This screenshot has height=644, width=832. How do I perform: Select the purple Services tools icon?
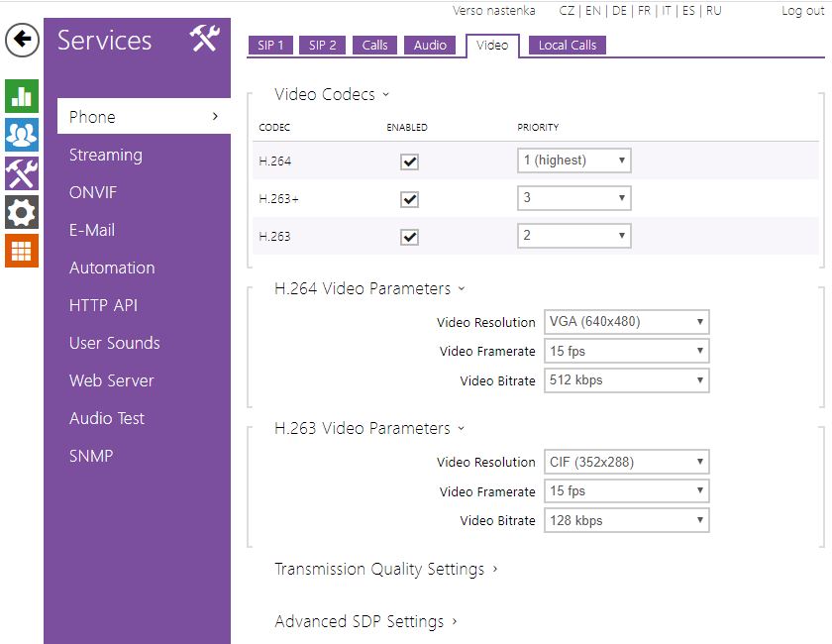pyautogui.click(x=22, y=172)
